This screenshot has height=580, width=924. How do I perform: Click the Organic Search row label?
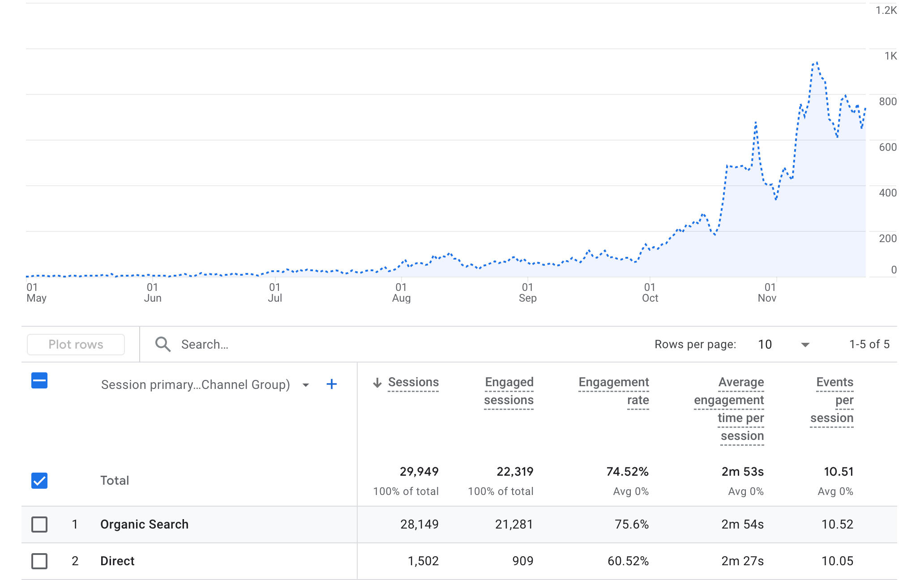144,524
